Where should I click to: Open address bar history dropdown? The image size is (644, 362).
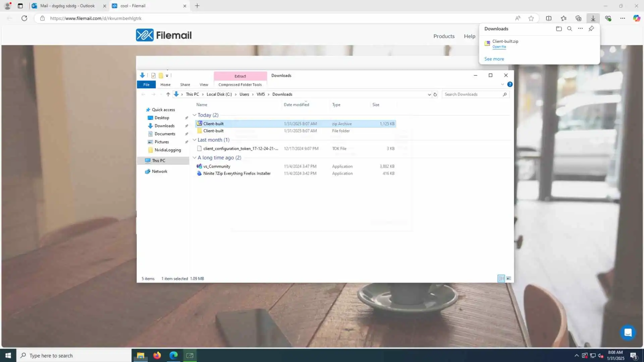(x=429, y=95)
